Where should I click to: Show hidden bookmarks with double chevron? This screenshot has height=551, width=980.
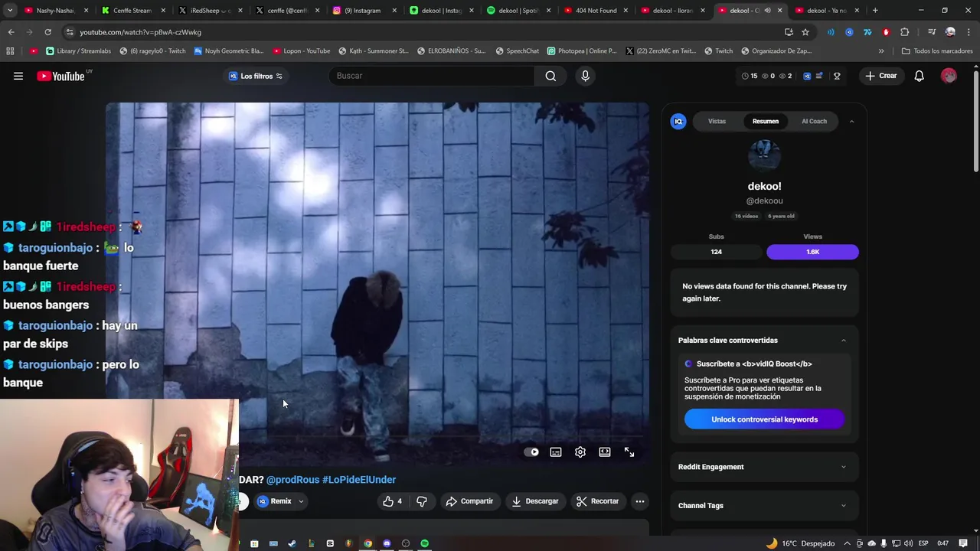[x=881, y=51]
